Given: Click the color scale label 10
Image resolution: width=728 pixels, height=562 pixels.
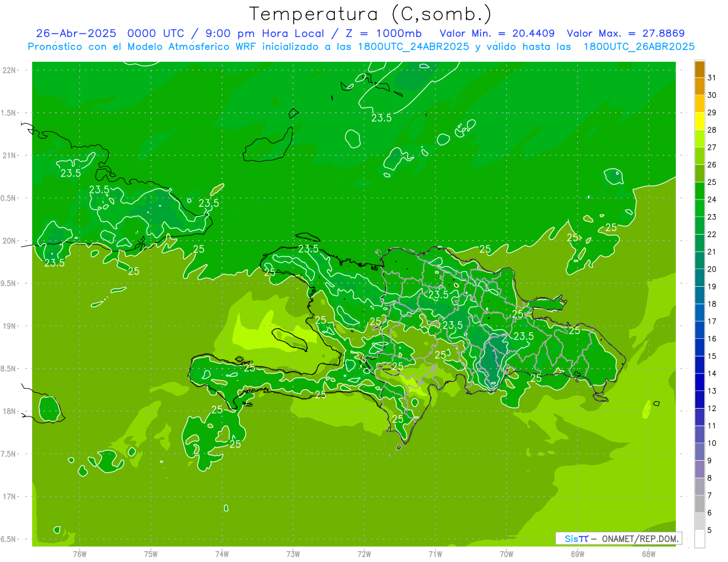Looking at the screenshot, I should (x=712, y=443).
